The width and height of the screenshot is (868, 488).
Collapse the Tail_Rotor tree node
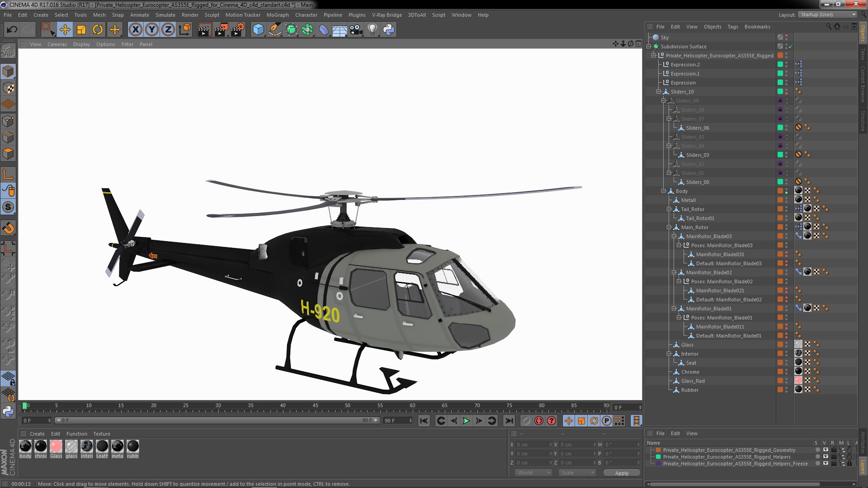tap(669, 209)
